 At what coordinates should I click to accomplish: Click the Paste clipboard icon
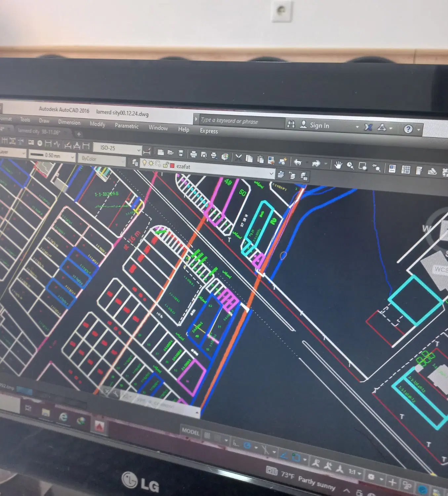tap(260, 159)
